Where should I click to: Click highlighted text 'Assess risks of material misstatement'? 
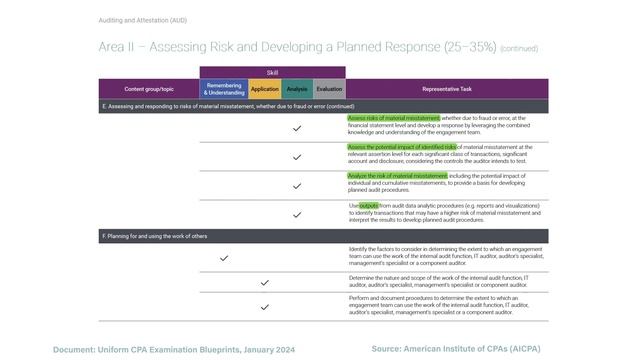click(393, 118)
